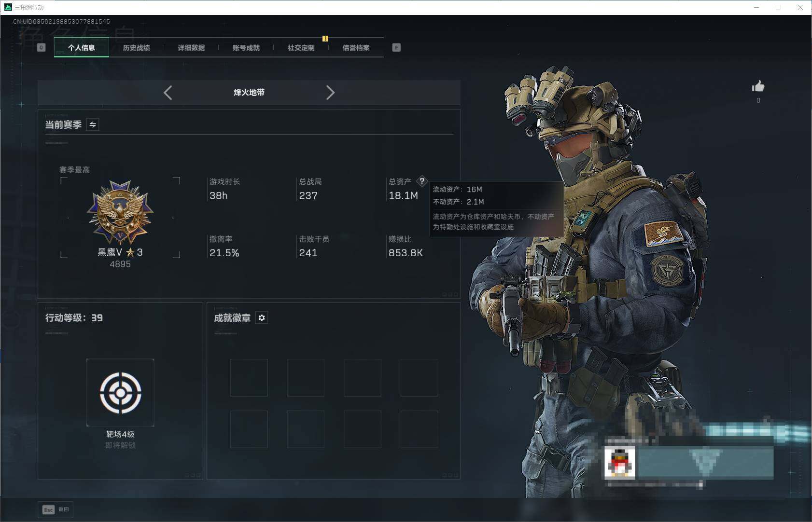Click the 游戏时长 value 38h
Screen dimensions: 812x522
218,195
